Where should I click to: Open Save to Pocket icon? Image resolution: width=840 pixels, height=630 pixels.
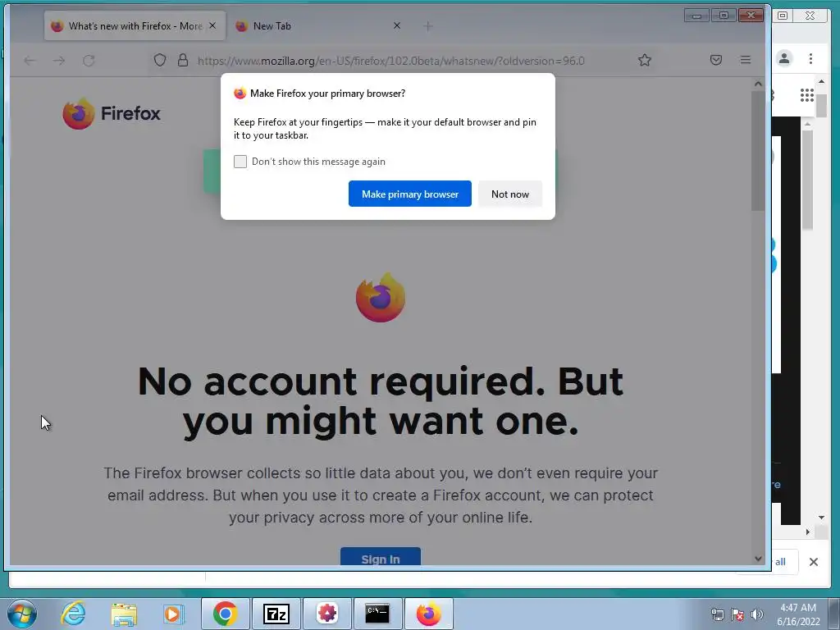[x=715, y=60]
